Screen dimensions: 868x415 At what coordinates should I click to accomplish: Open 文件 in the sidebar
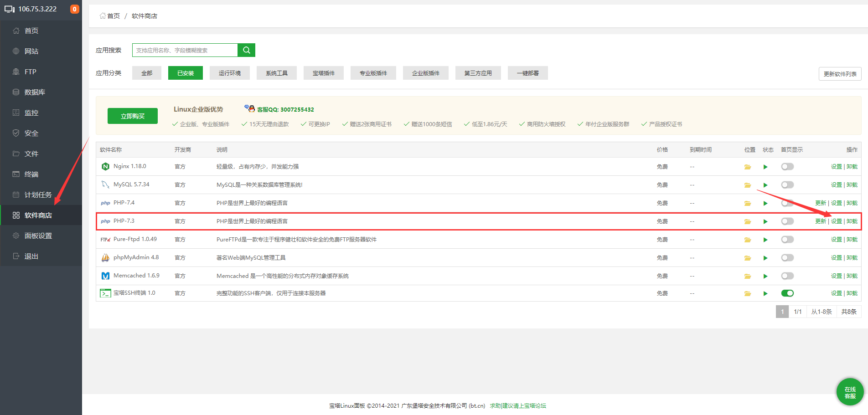[x=41, y=154]
